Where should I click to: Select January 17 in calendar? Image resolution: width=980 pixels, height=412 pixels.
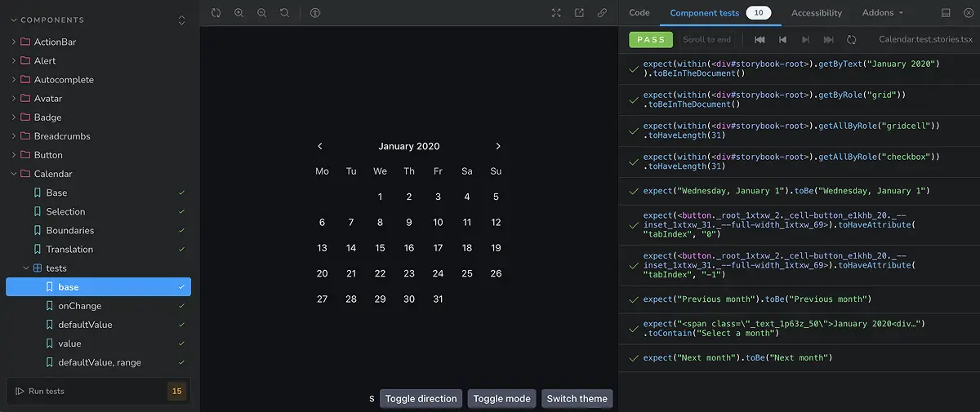pos(438,248)
